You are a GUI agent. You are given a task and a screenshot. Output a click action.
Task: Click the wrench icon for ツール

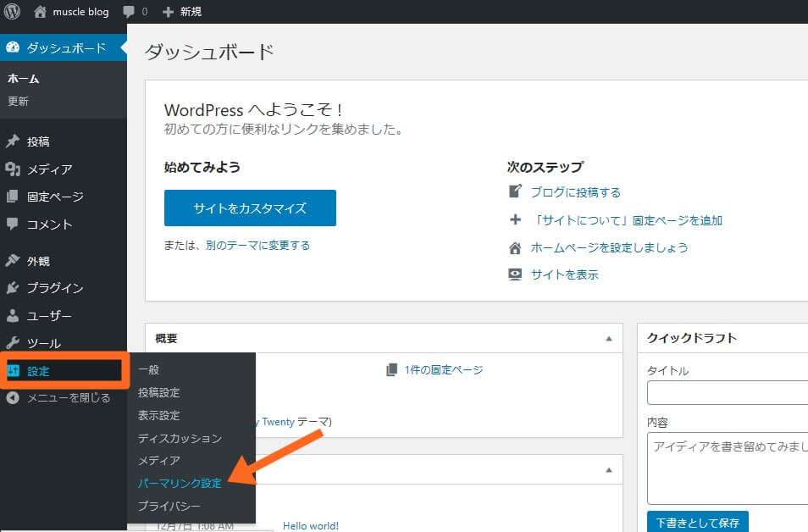point(13,343)
